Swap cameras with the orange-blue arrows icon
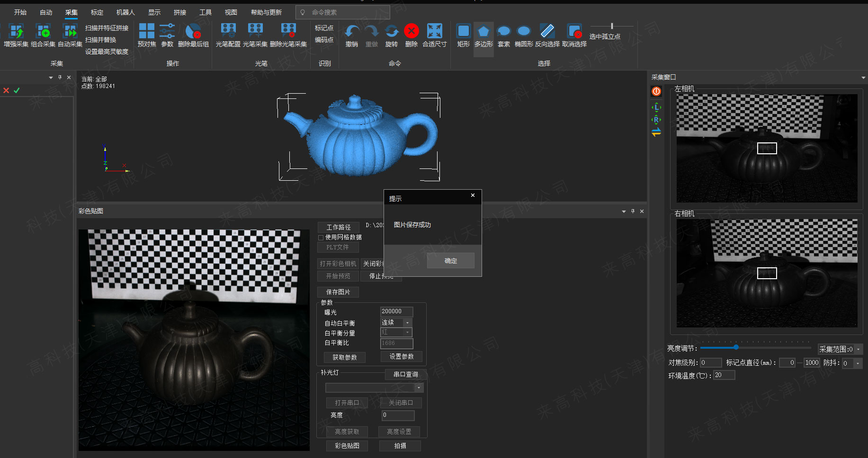Screen dimensions: 868x458 coord(656,132)
